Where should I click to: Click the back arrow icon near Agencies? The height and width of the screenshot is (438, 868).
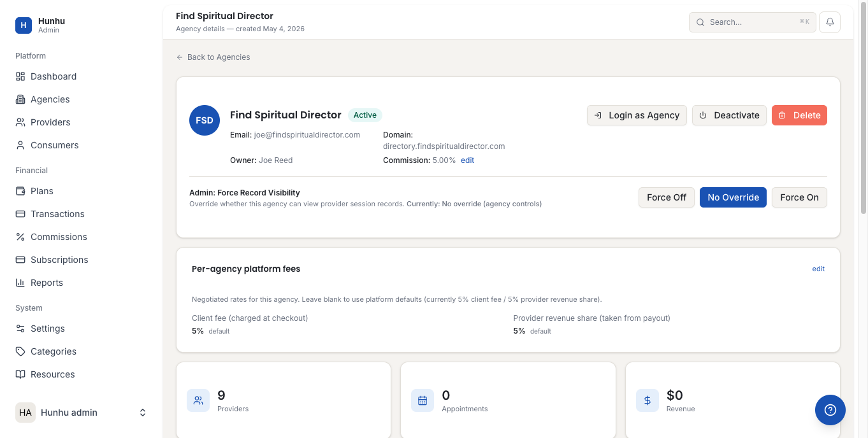tap(180, 57)
